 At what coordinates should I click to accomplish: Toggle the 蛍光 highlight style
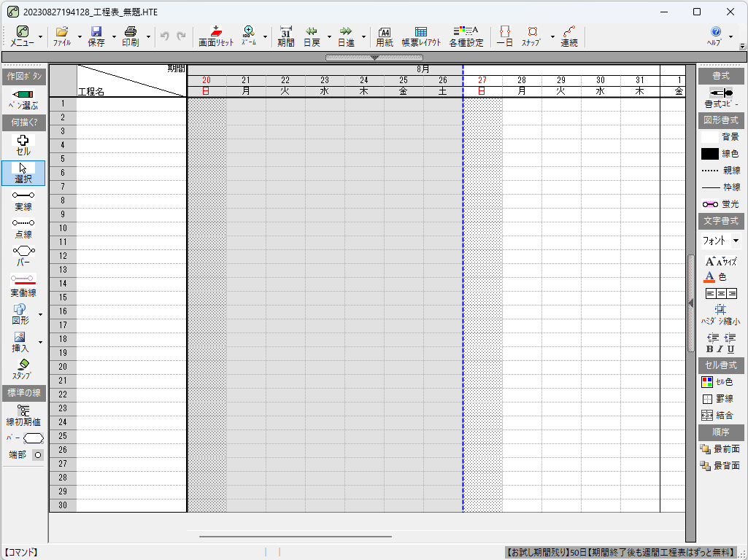tap(721, 204)
